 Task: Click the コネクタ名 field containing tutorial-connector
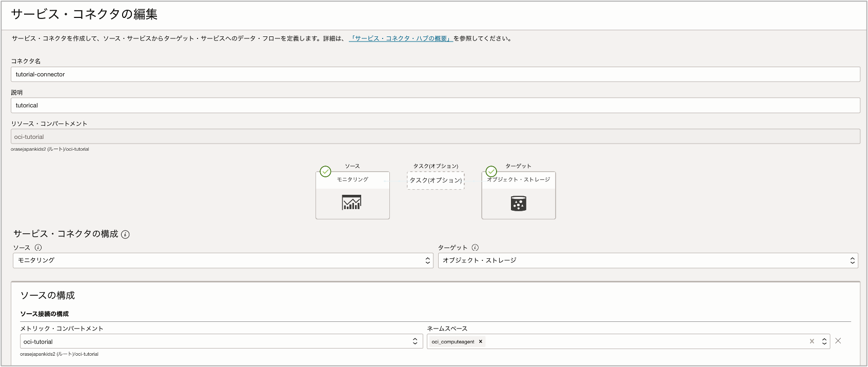[x=435, y=74]
